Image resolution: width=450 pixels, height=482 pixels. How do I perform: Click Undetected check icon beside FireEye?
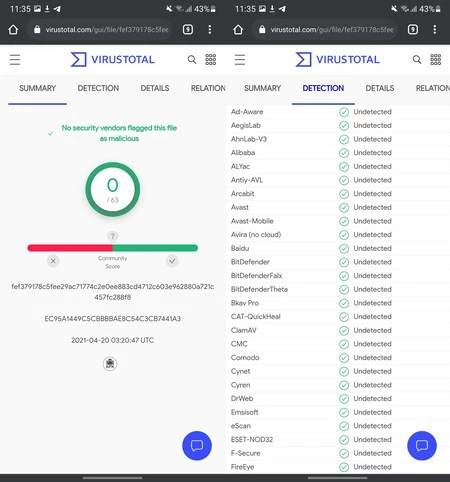[x=344, y=467]
